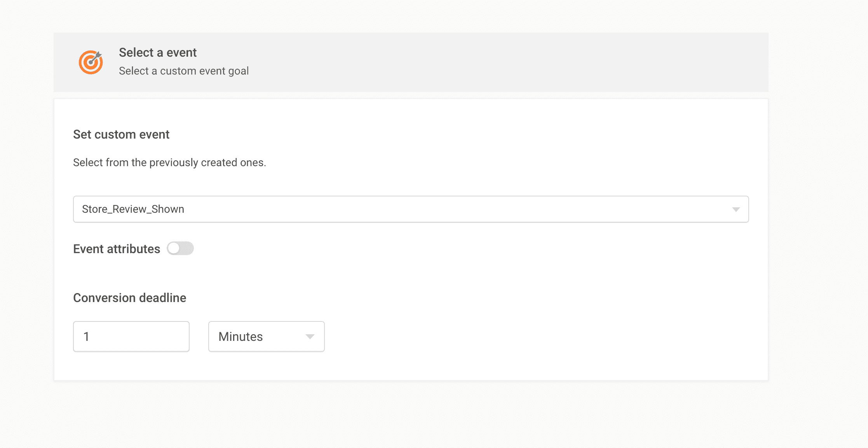868x448 pixels.
Task: Toggle the Event attributes switch
Action: [180, 248]
